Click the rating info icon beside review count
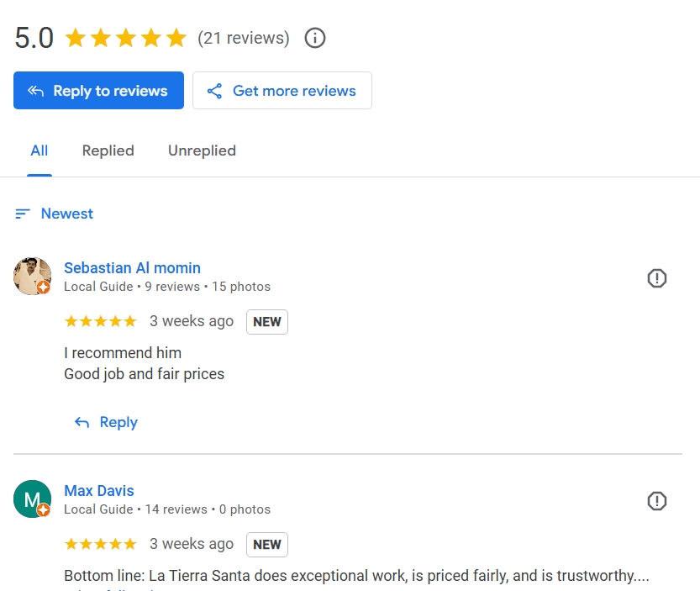700x591 pixels. click(315, 38)
